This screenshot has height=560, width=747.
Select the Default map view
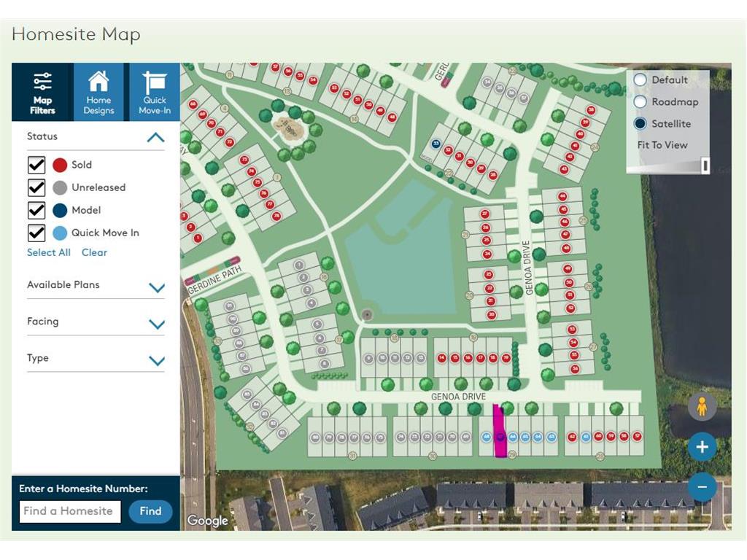coord(640,80)
